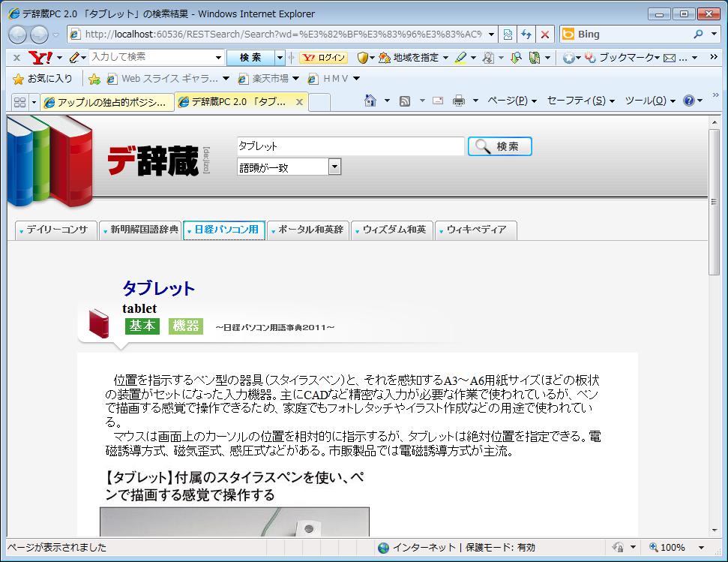The height and width of the screenshot is (562, 728).
Task: Click the blocked-content icon in the status bar
Action: tap(618, 547)
